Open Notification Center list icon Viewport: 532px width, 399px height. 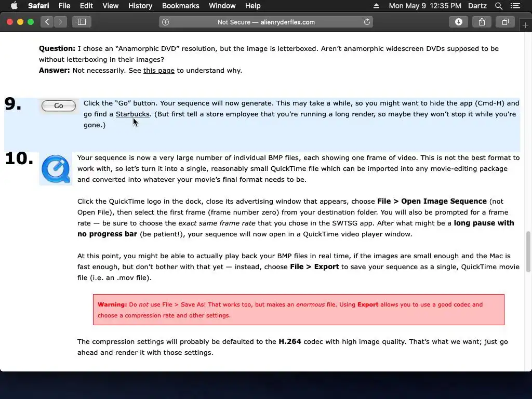pyautogui.click(x=515, y=6)
